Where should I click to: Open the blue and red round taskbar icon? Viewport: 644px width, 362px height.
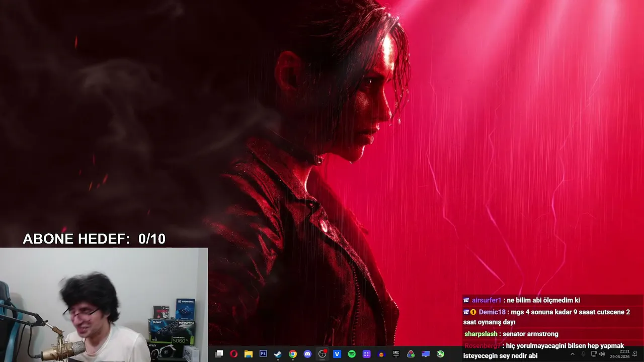point(381,354)
